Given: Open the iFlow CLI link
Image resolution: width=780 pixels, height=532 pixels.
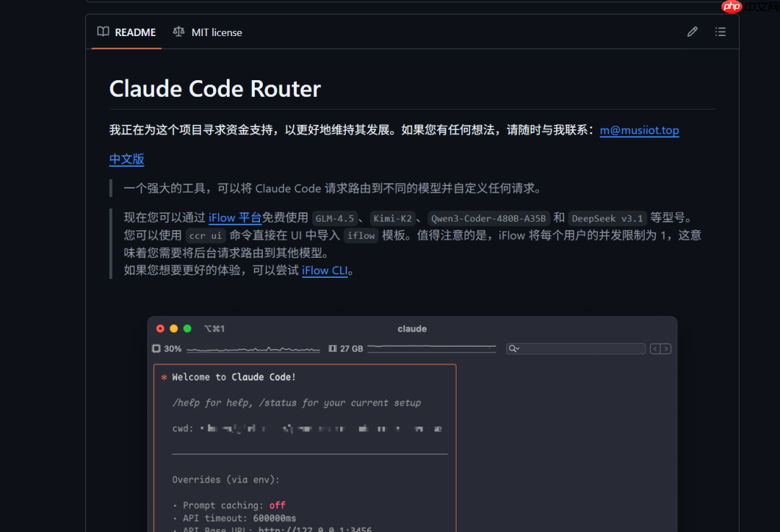Looking at the screenshot, I should click(x=324, y=271).
